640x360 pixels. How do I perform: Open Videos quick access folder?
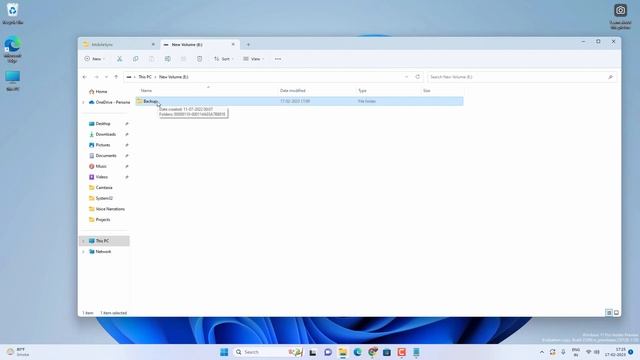(102, 177)
